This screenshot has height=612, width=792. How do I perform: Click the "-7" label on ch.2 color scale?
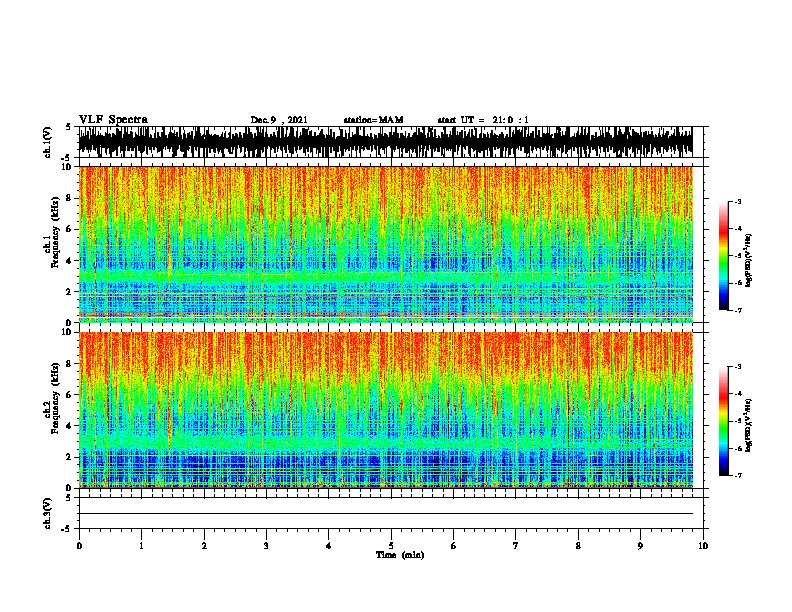[737, 475]
